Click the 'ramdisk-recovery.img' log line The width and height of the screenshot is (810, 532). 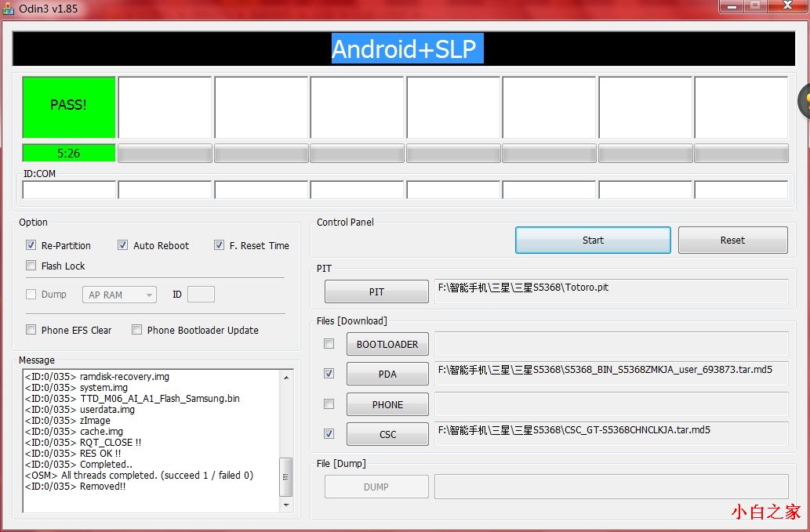click(x=97, y=377)
